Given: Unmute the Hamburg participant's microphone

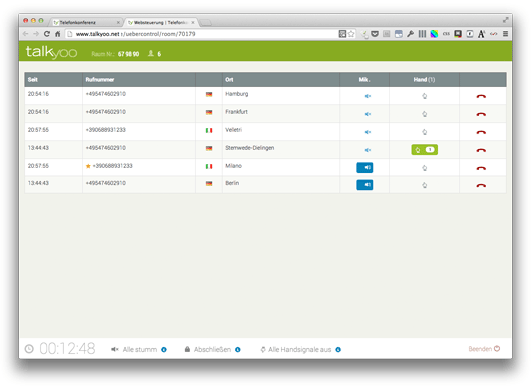Looking at the screenshot, I should click(x=367, y=96).
